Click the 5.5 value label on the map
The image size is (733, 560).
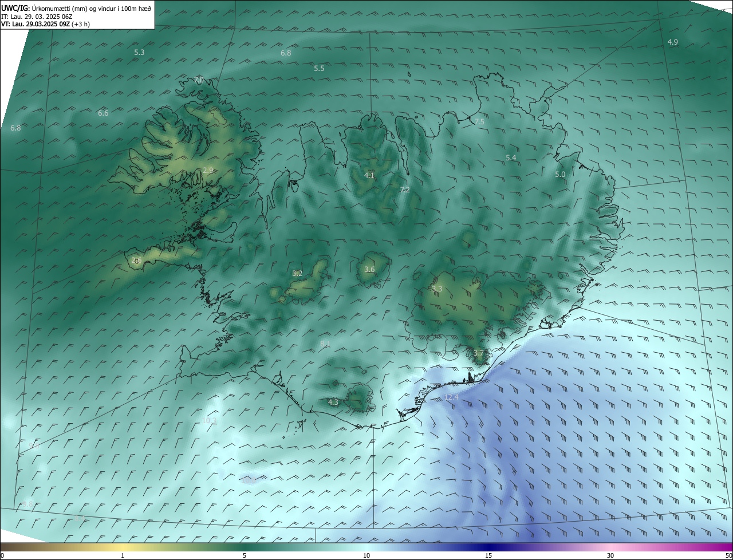(319, 68)
